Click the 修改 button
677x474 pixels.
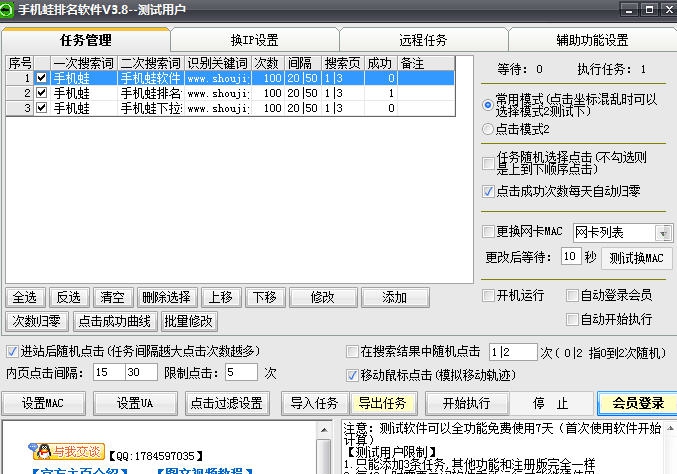point(323,297)
